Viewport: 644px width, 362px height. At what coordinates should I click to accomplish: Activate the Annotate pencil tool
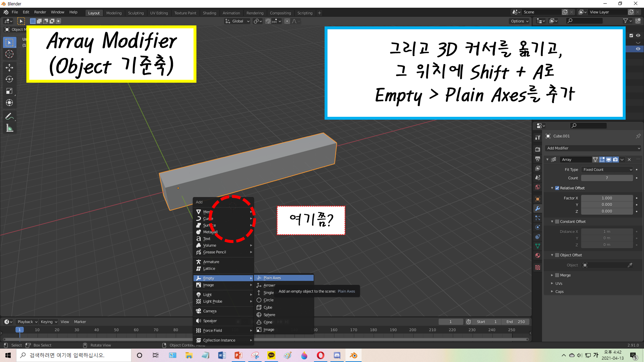click(x=9, y=116)
